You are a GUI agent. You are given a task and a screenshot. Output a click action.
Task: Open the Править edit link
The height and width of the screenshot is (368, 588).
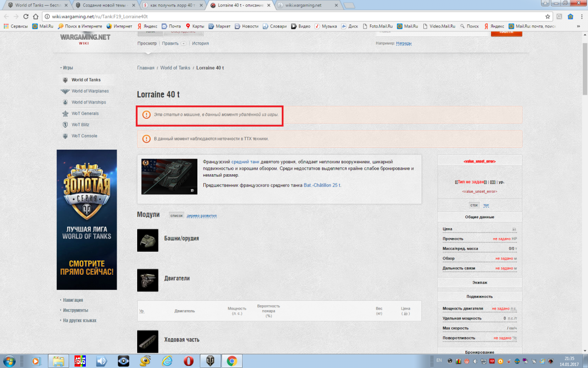(x=170, y=43)
